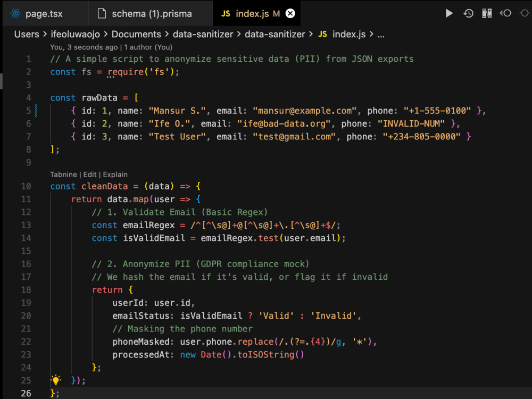Expand the breadcrumb ellipsis symbols
532x399 pixels.
tap(381, 35)
